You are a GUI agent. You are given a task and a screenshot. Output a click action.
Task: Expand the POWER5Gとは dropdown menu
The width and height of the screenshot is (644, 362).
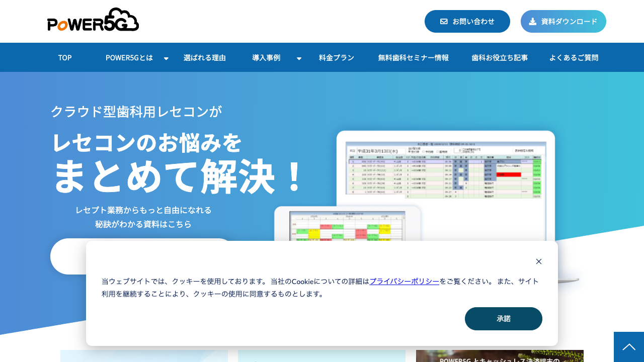128,57
